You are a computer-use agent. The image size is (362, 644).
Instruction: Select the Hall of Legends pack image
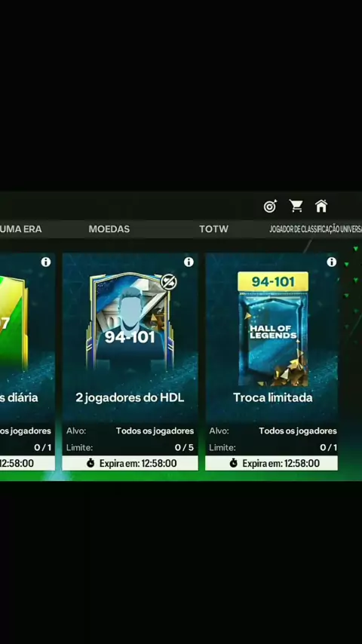click(x=273, y=330)
